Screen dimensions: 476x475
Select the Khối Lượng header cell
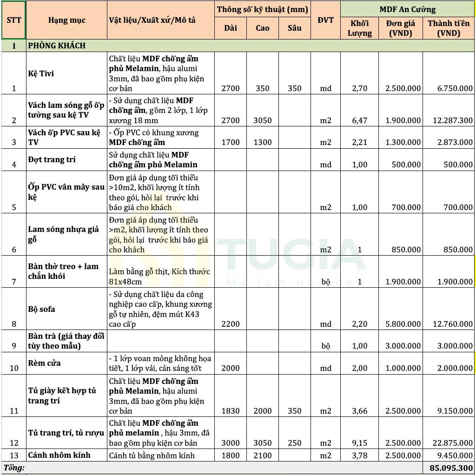tap(359, 28)
